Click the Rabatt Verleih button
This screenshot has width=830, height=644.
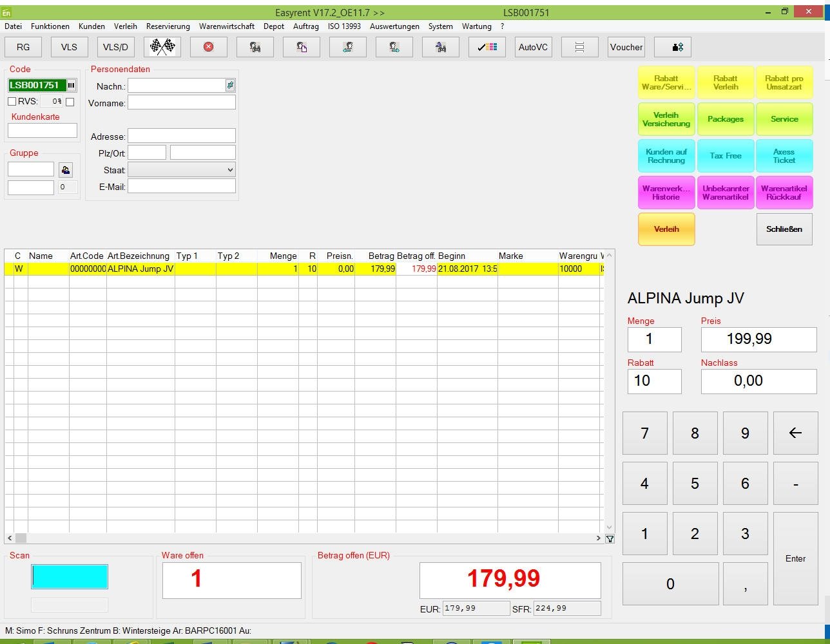(726, 82)
